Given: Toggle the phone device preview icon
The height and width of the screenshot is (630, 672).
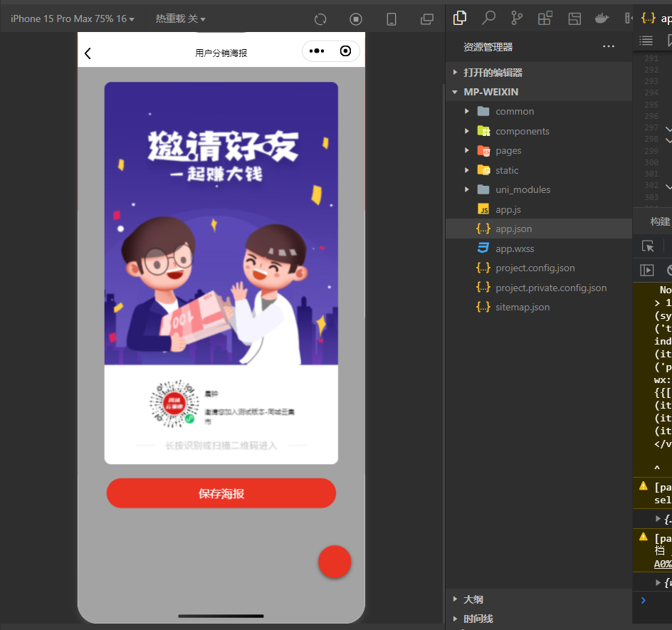Looking at the screenshot, I should pos(392,19).
